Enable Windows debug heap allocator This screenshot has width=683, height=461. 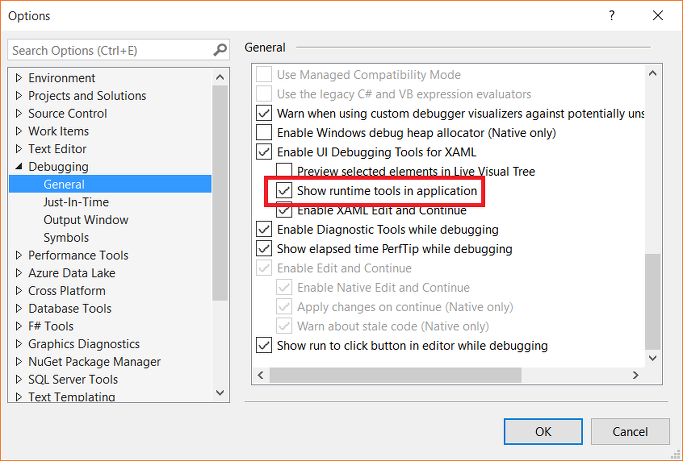264,132
